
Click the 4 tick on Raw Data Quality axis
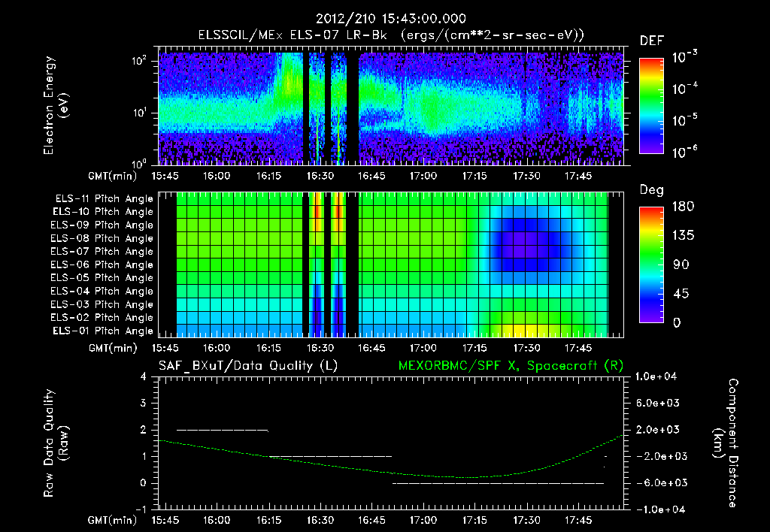point(144,377)
